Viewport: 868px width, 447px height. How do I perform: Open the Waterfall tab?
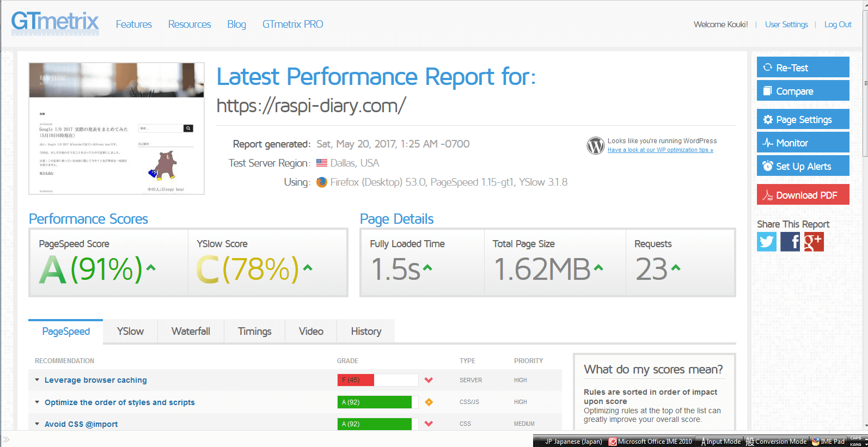[x=191, y=332]
